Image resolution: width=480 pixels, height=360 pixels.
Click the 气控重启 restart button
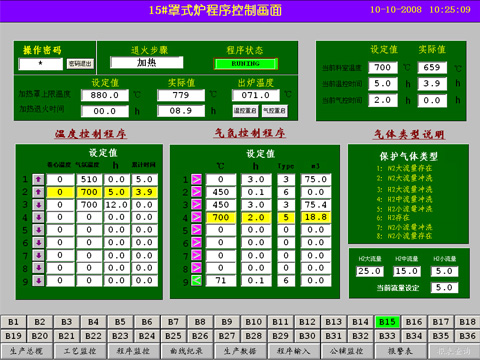point(275,111)
